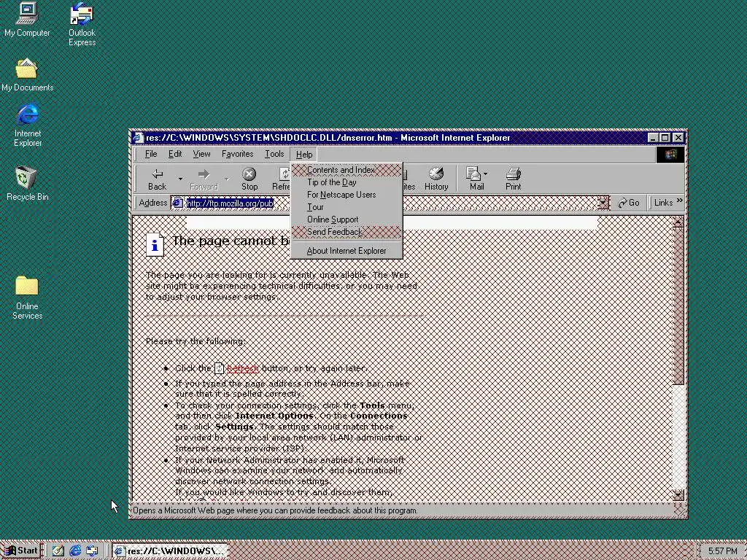Choose Contents and Index in Help menu

point(347,170)
